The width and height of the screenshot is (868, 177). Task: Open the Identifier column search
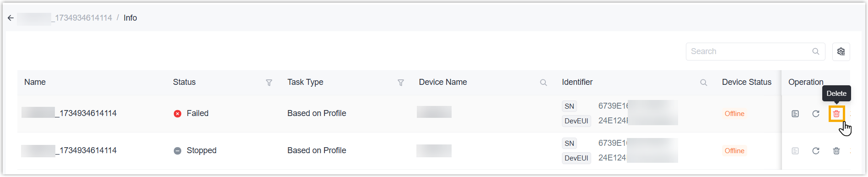(x=704, y=83)
